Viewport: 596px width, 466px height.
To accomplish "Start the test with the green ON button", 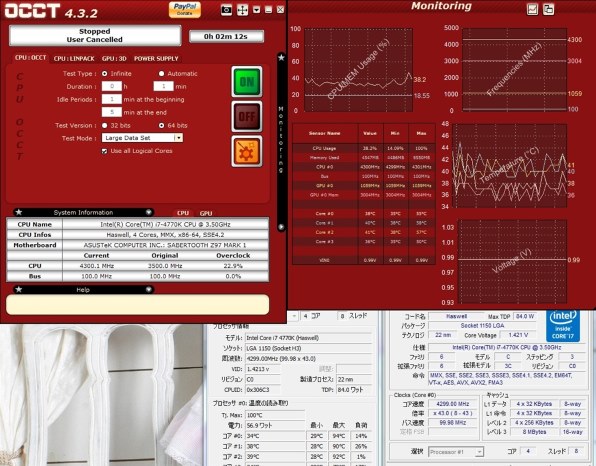I will pyautogui.click(x=247, y=82).
